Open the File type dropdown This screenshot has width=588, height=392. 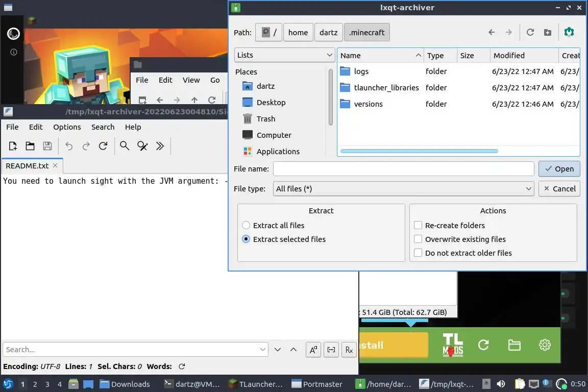[404, 189]
